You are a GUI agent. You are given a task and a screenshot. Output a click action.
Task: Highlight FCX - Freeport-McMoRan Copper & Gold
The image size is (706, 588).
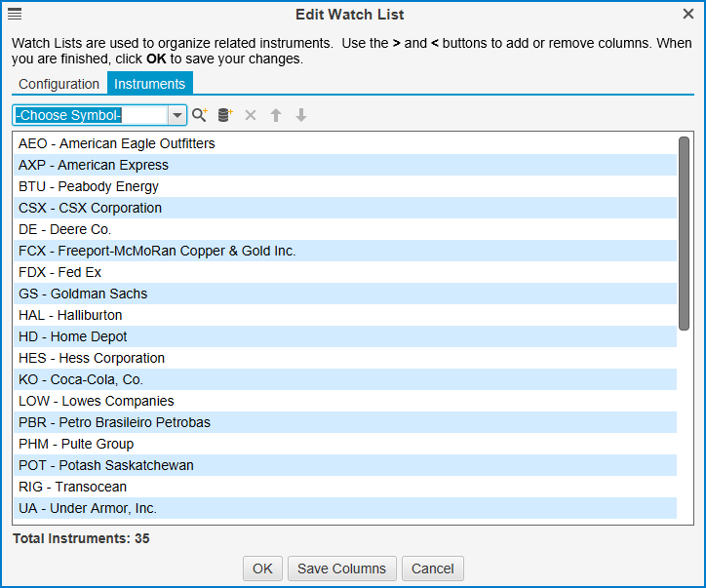[x=157, y=251]
